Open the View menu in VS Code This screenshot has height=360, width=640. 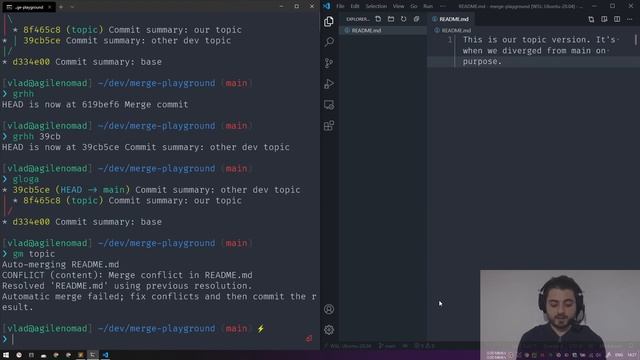coord(398,6)
